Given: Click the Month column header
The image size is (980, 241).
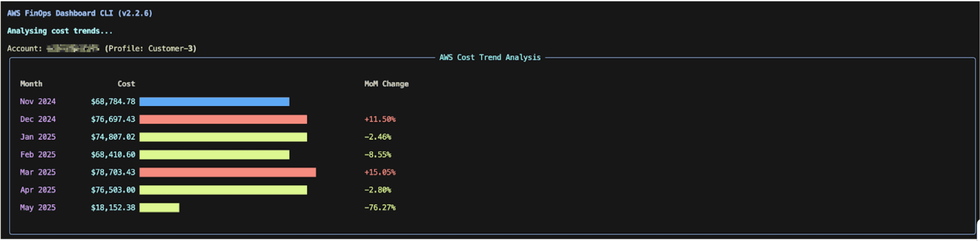Looking at the screenshot, I should pos(31,84).
